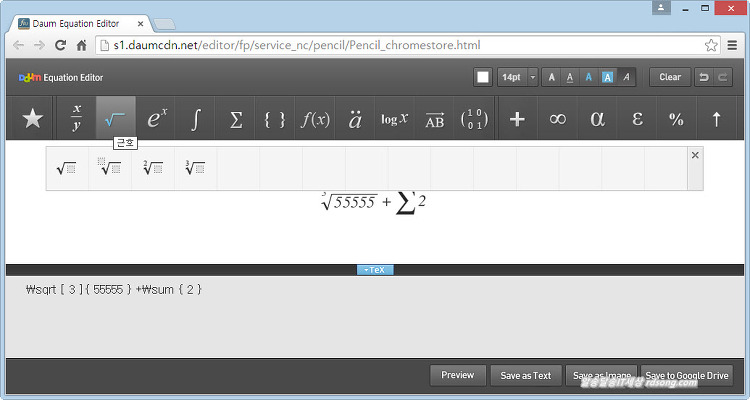This screenshot has height=400, width=750.
Task: Toggle the first bold A text style
Action: click(x=552, y=77)
